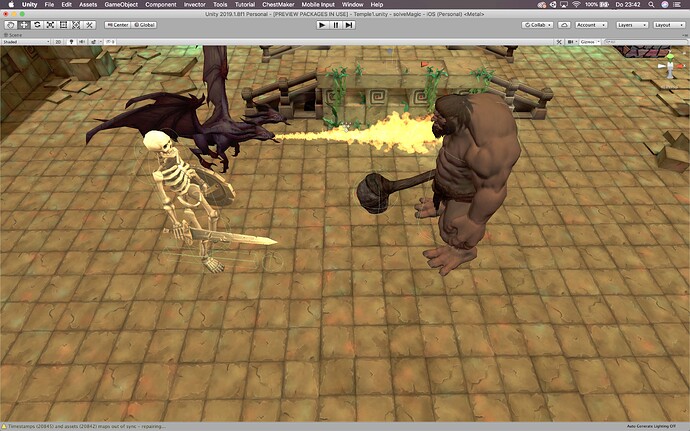Viewport: 690px width, 431px height.
Task: Select the Rect Transform tool
Action: pos(64,24)
